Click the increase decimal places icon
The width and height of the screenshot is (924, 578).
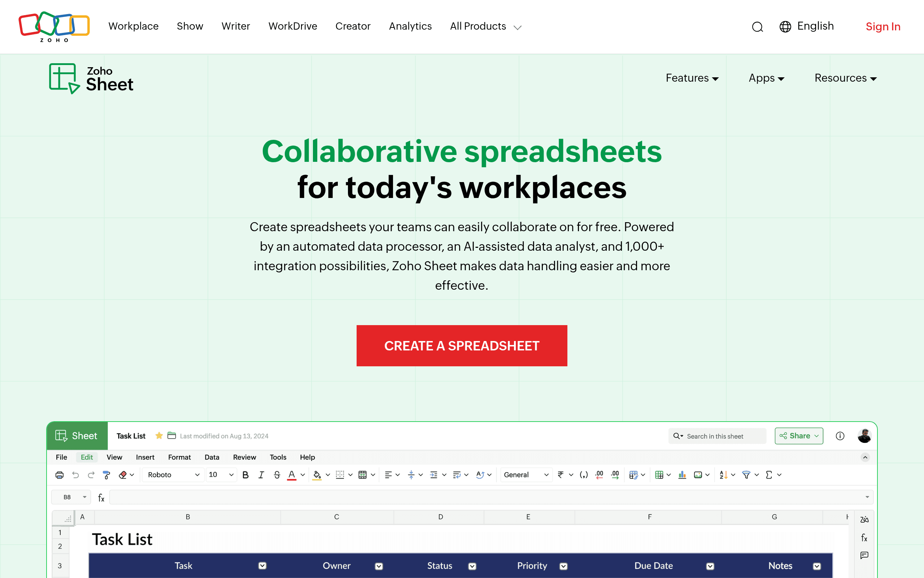(x=615, y=475)
